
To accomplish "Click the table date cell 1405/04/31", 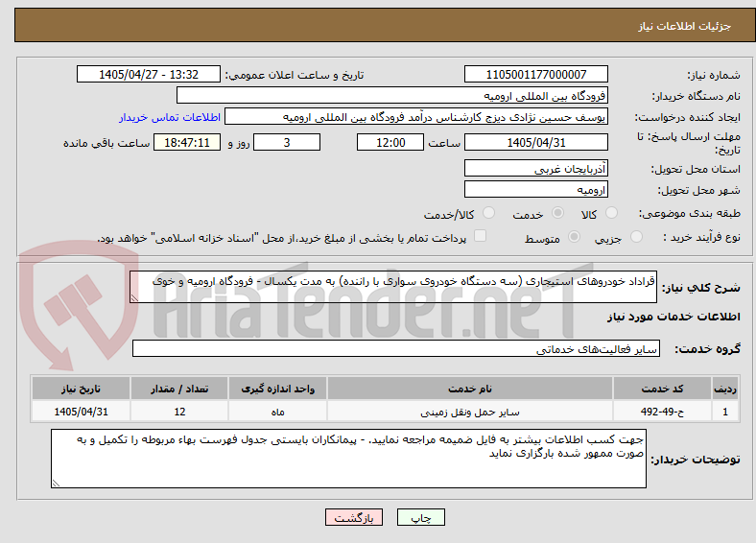I will pos(81,412).
